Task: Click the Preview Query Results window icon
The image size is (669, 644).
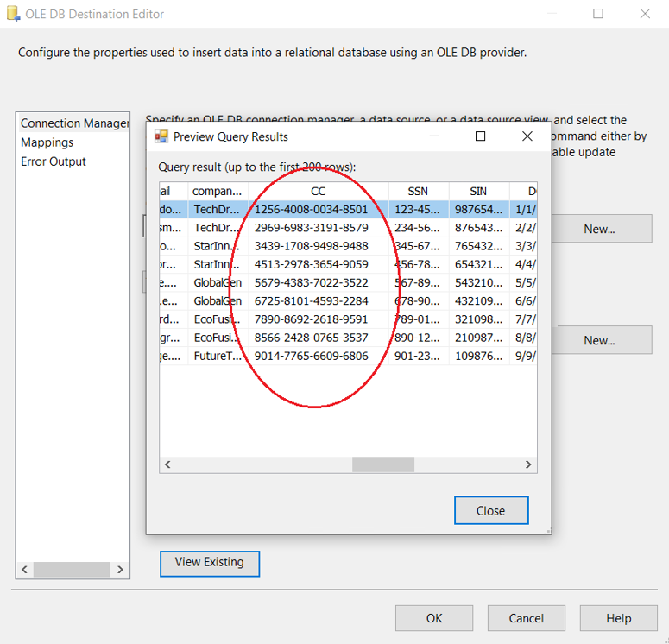Action: pyautogui.click(x=161, y=136)
